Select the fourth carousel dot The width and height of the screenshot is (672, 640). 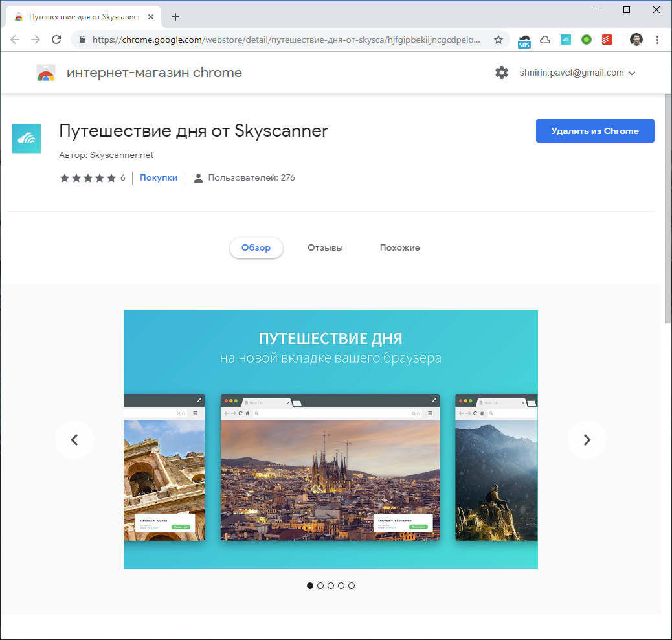pos(341,586)
